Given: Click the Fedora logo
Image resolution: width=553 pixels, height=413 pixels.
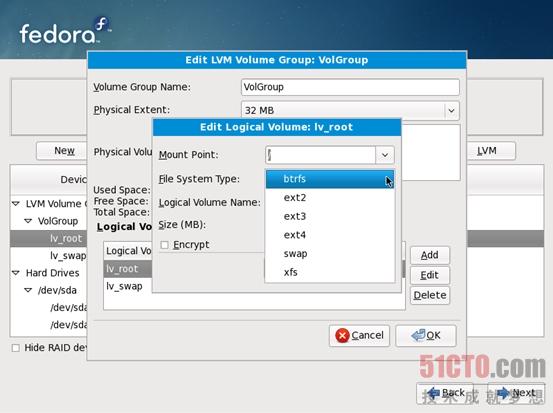Looking at the screenshot, I should click(x=65, y=31).
